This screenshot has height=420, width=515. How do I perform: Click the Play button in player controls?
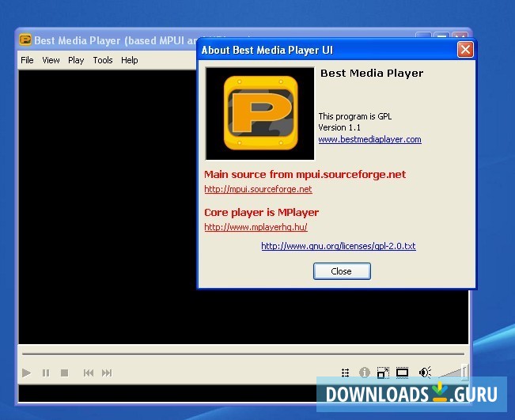coord(26,373)
